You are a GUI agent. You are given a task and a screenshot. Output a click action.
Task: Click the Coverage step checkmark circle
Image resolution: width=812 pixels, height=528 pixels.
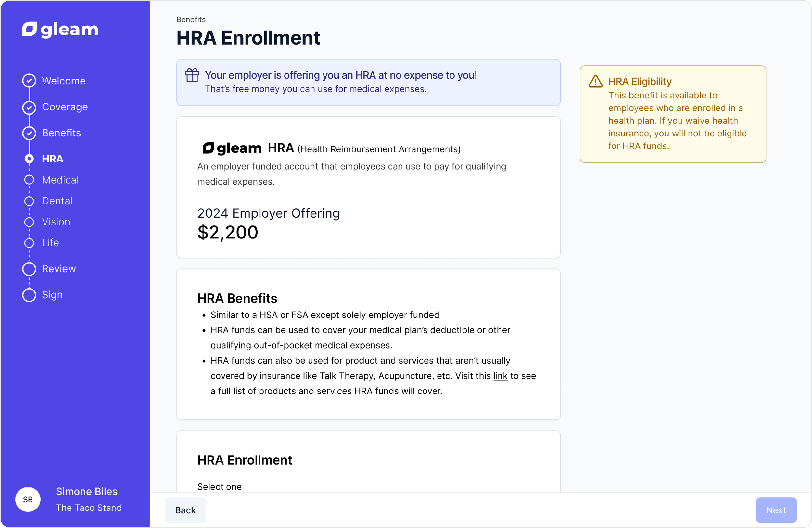click(29, 107)
